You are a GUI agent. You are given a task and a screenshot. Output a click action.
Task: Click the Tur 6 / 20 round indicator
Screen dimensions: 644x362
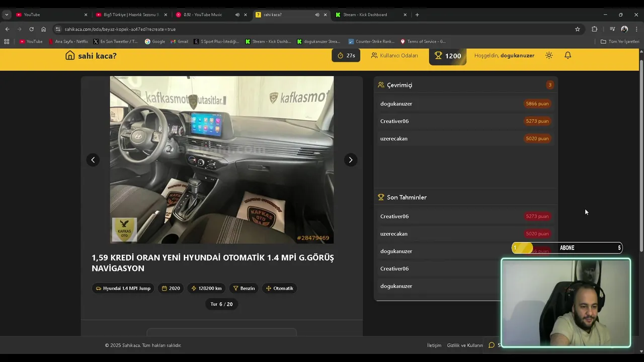pyautogui.click(x=221, y=304)
